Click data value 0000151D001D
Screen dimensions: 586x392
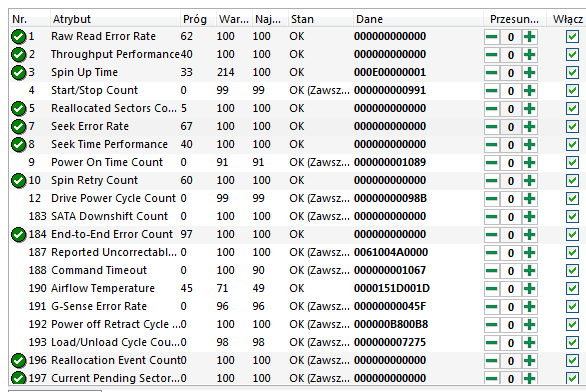tap(392, 288)
